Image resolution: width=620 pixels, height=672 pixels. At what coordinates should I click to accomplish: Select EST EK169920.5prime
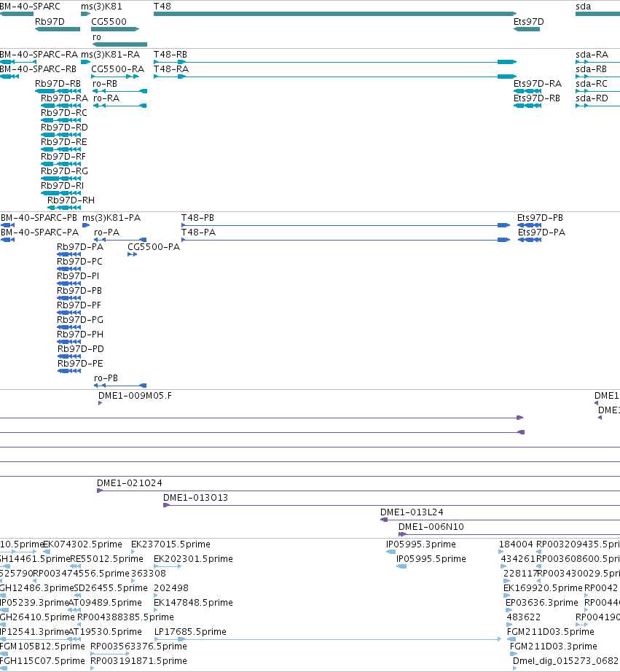click(x=543, y=588)
